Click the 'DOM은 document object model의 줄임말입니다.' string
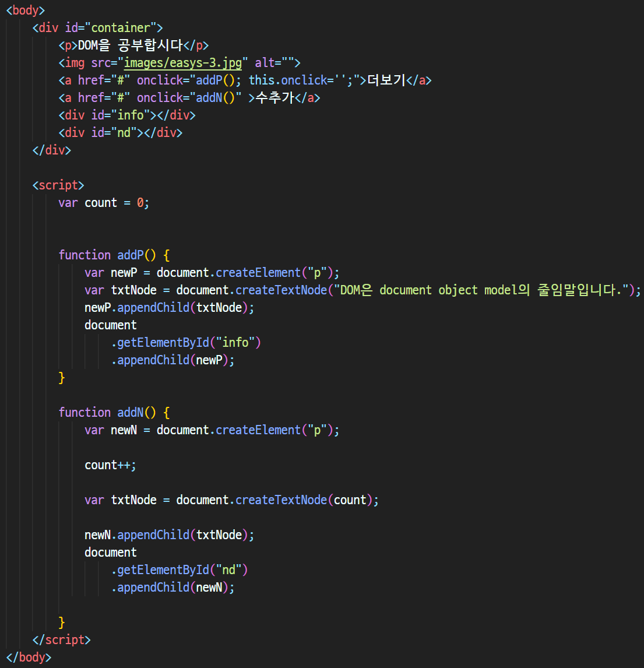The image size is (644, 668). click(x=481, y=290)
